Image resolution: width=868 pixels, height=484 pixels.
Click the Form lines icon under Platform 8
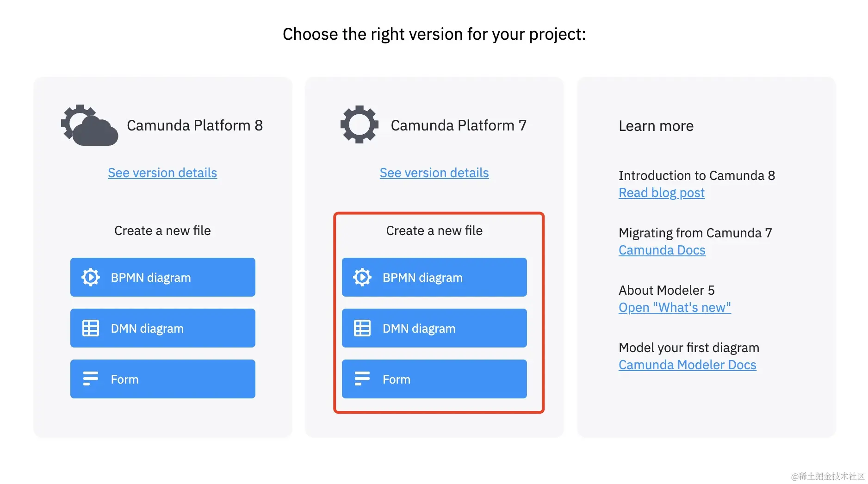point(91,379)
